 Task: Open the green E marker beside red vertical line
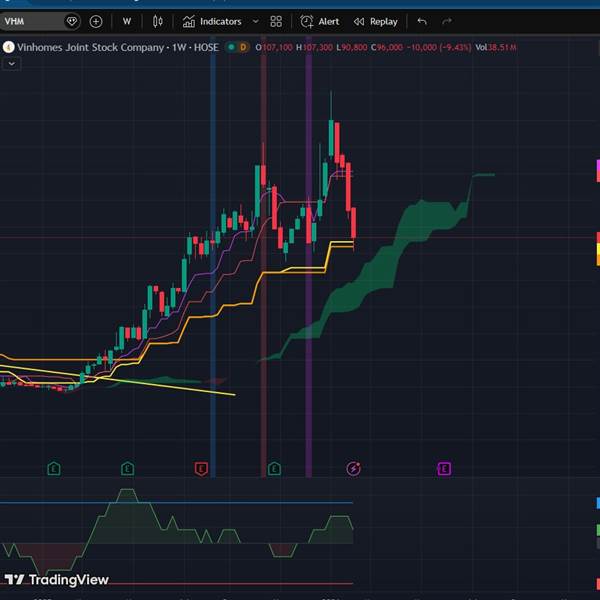[x=274, y=468]
